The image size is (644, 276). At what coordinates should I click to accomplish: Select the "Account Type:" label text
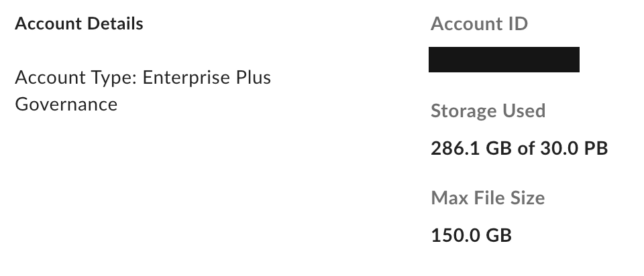click(76, 78)
